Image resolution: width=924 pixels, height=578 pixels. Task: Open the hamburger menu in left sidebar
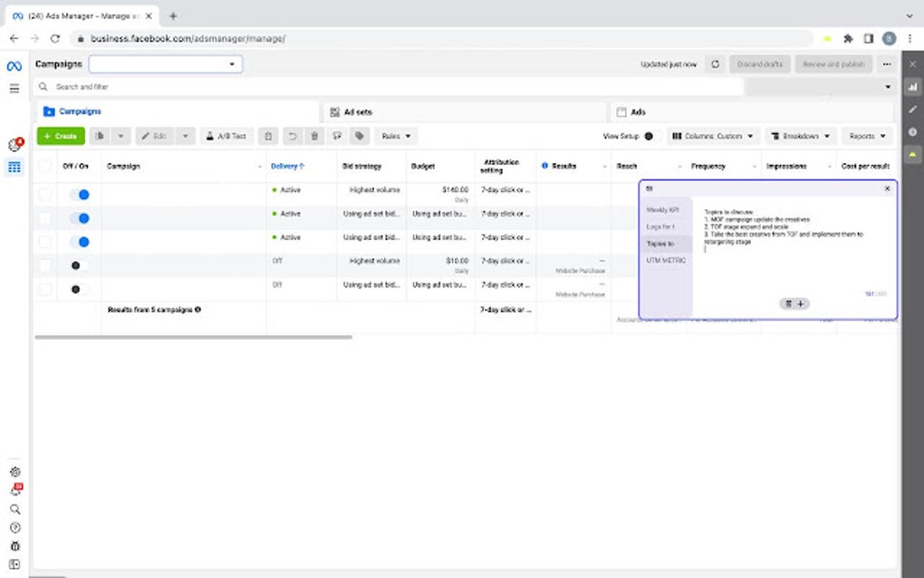tap(14, 89)
